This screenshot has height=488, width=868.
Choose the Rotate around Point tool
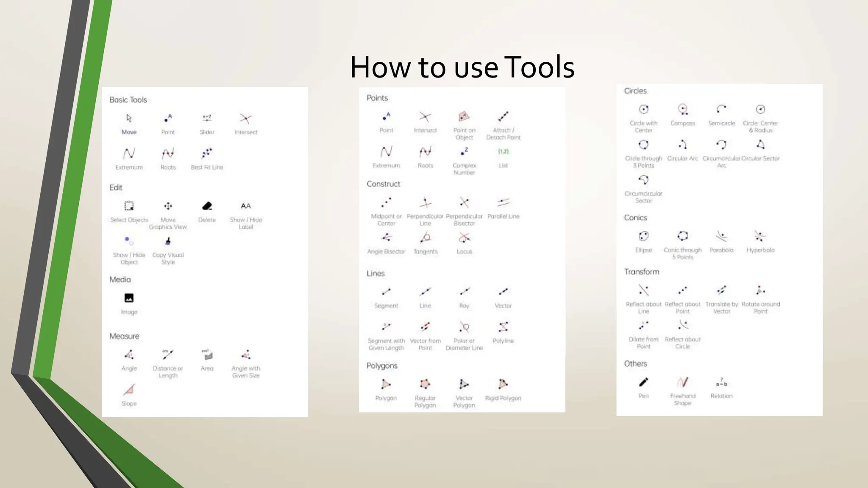(x=760, y=291)
